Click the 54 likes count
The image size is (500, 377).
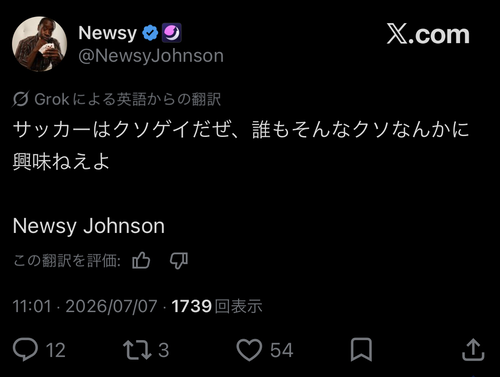pos(282,350)
